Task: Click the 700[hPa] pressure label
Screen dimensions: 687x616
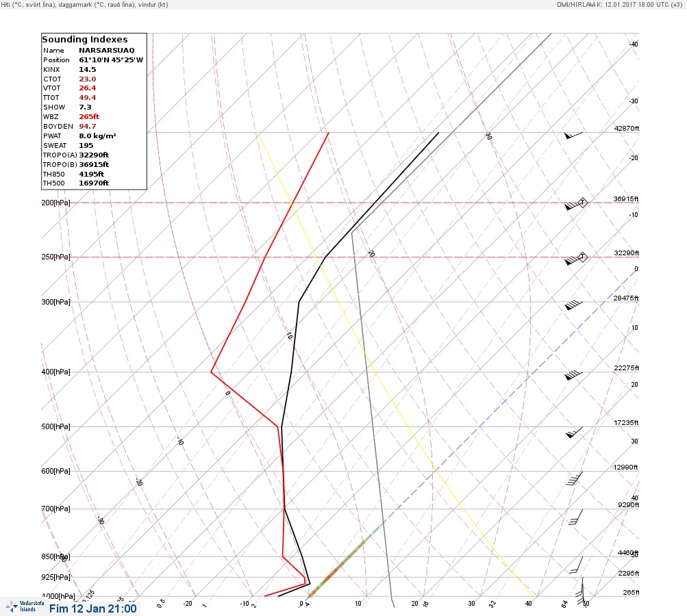Action: pos(55,509)
